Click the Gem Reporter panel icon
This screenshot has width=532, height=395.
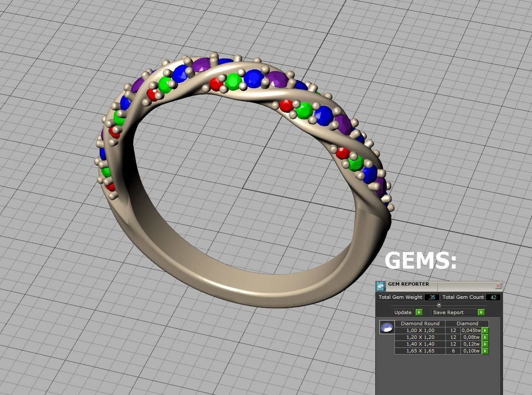(380, 286)
